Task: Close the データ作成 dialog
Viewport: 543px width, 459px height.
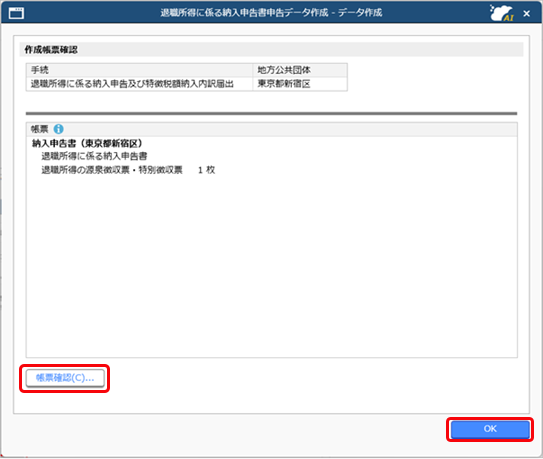Action: click(526, 14)
